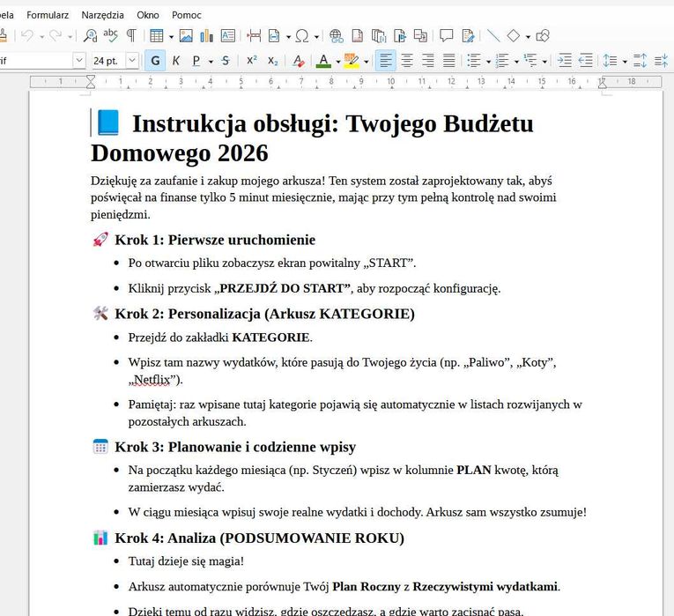
Task: Expand the special character dropdown arrow
Action: [x=316, y=37]
